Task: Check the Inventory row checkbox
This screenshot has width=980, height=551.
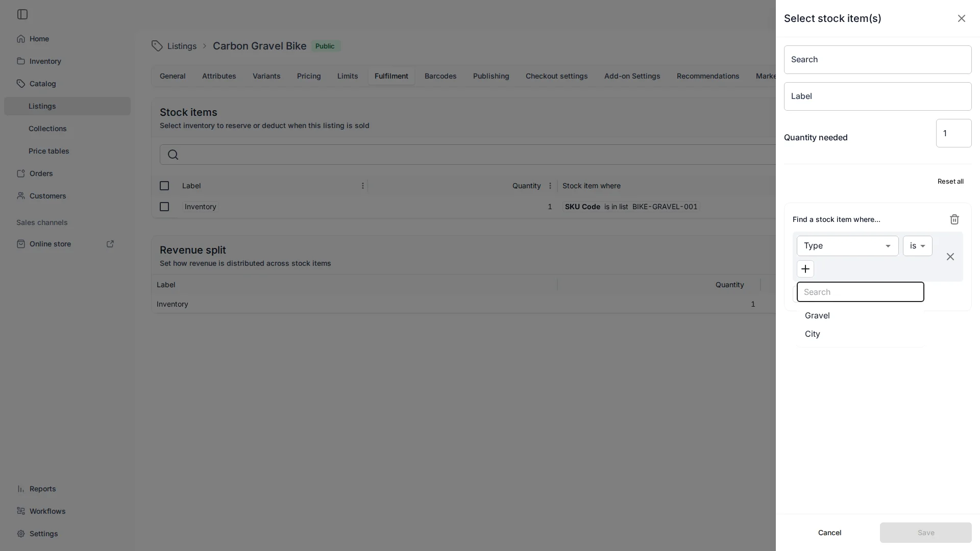Action: (164, 207)
